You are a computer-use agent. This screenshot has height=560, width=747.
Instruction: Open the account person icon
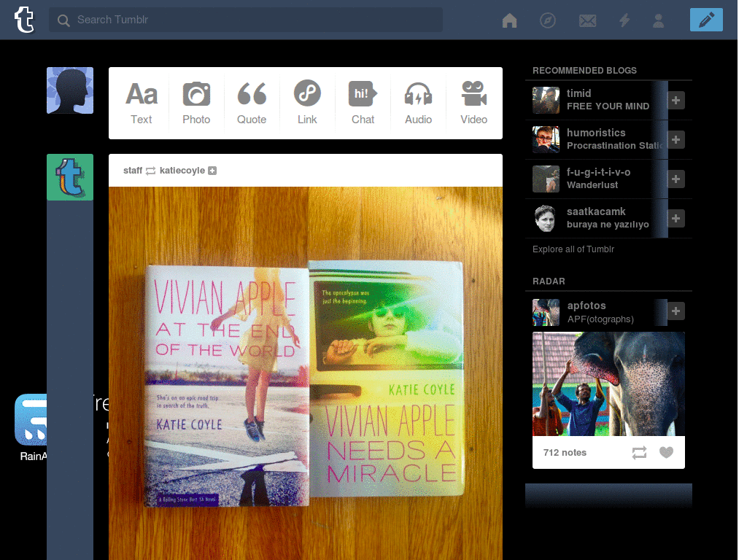click(659, 20)
